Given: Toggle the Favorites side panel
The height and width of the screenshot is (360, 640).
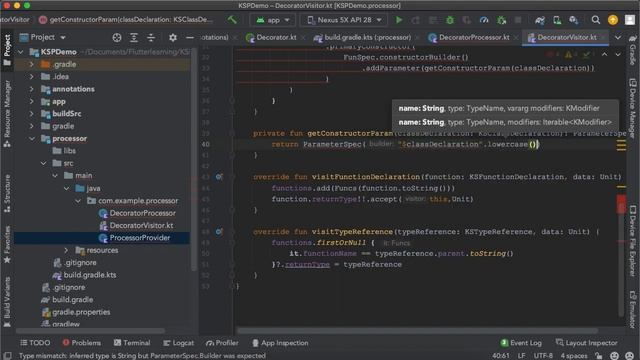Looking at the screenshot, I should pos(7,244).
